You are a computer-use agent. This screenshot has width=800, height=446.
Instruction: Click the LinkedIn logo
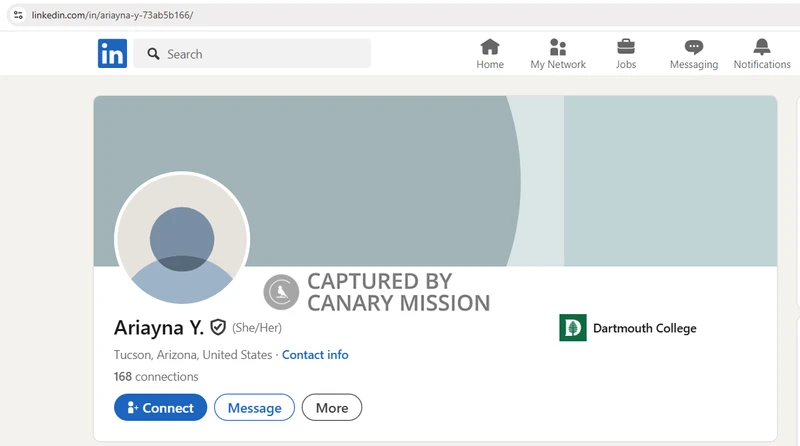point(112,54)
